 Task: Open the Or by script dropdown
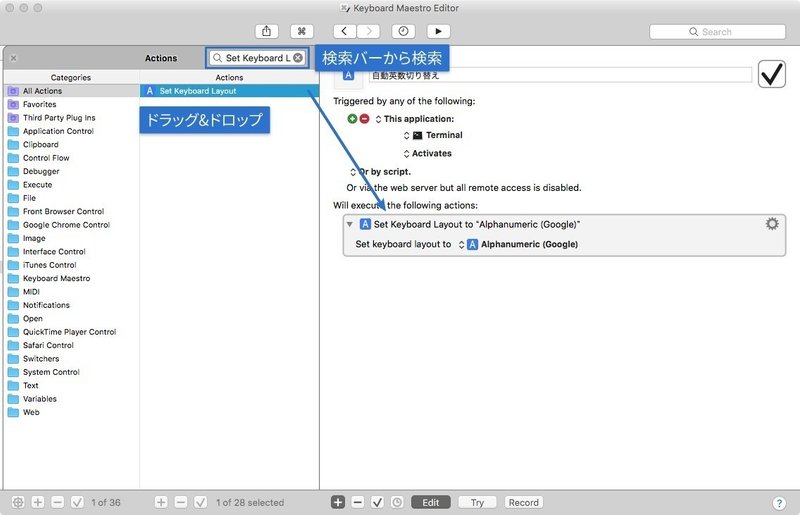click(380, 172)
